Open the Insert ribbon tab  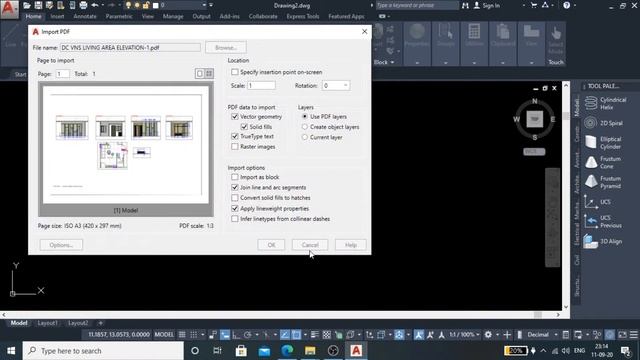pos(58,16)
